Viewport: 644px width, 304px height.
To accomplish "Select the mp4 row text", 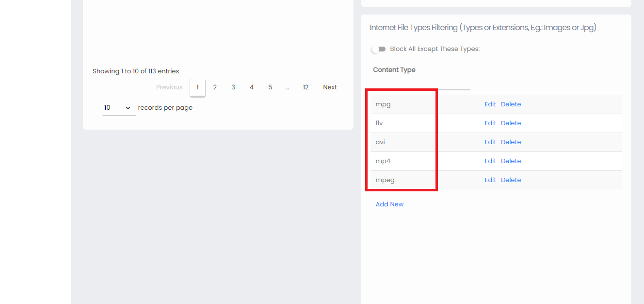I will 383,161.
